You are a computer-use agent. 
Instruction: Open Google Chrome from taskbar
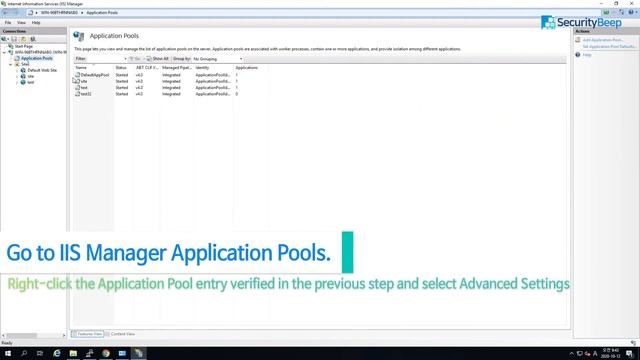pos(106,353)
